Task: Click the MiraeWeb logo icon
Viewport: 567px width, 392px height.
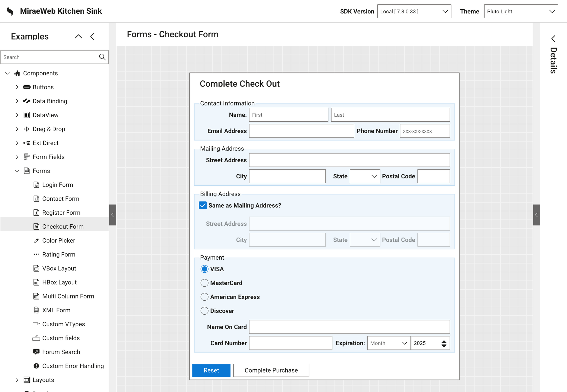Action: 10,11
